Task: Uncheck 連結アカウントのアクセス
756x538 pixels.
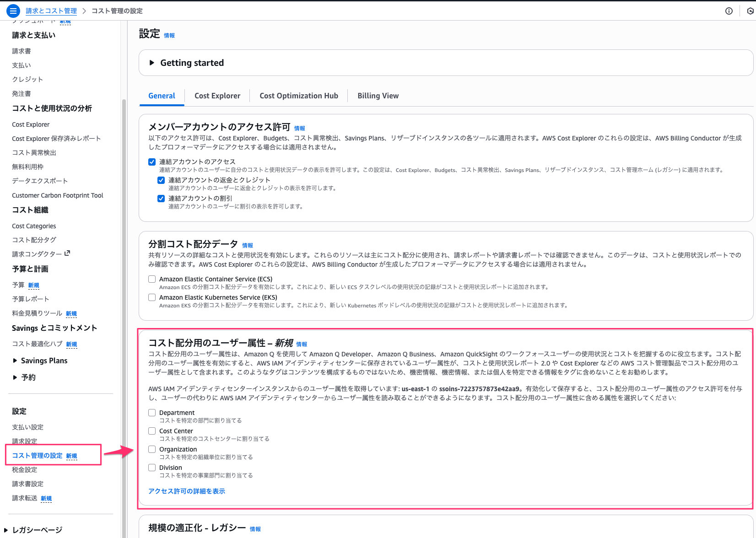Action: [151, 161]
